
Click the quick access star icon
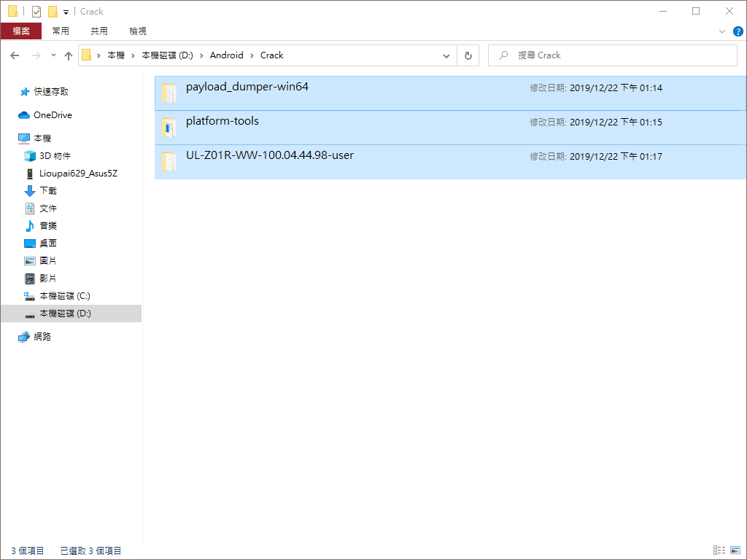(x=24, y=91)
